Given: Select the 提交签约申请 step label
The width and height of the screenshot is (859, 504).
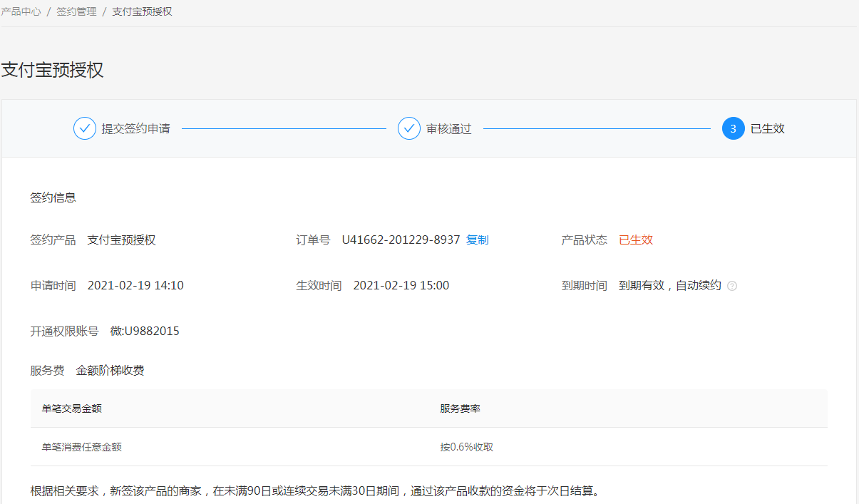Looking at the screenshot, I should pos(136,129).
